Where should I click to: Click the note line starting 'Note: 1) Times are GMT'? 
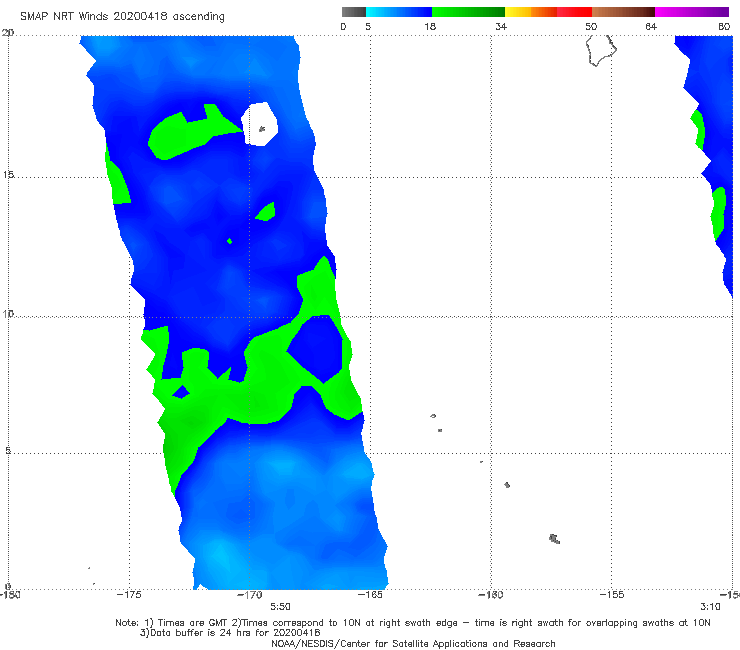click(x=413, y=623)
